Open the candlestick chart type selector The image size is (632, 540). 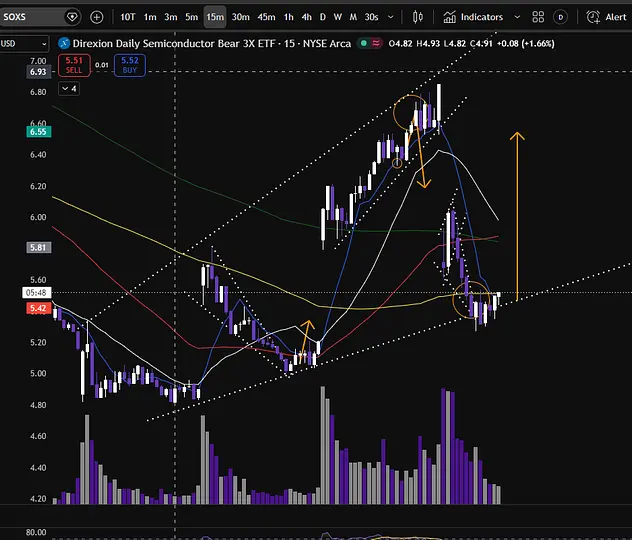point(418,17)
